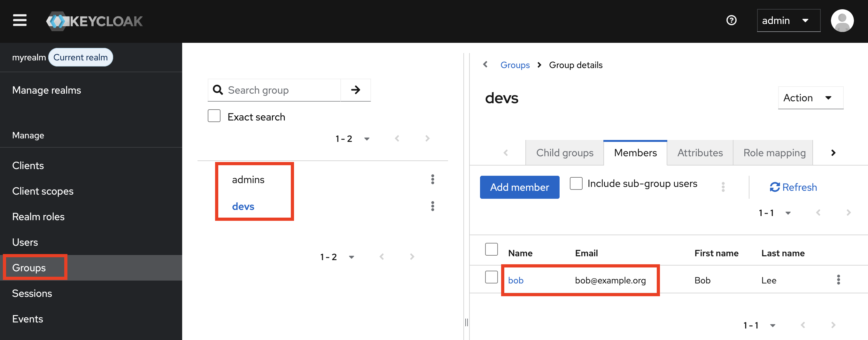Open the admin realm dropdown
The image size is (868, 340).
[x=788, y=20]
